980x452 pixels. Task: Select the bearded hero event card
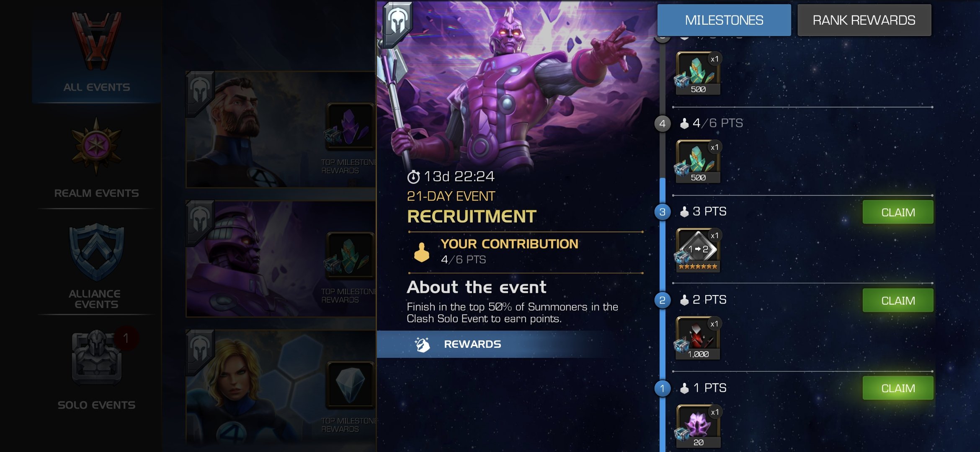tap(281, 129)
